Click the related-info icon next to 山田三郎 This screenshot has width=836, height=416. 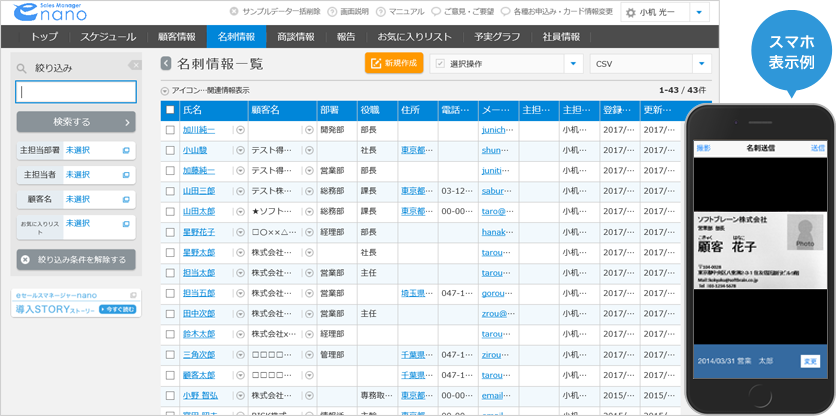(x=240, y=191)
